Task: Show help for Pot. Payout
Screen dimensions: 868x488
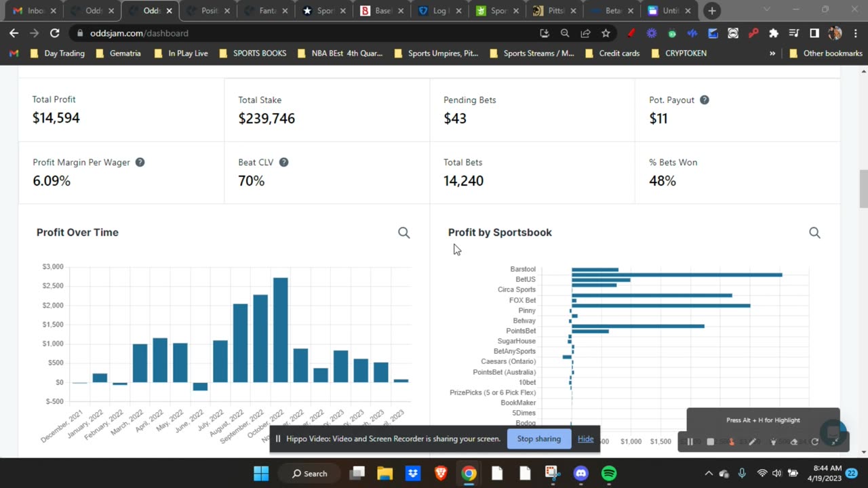Action: 705,100
